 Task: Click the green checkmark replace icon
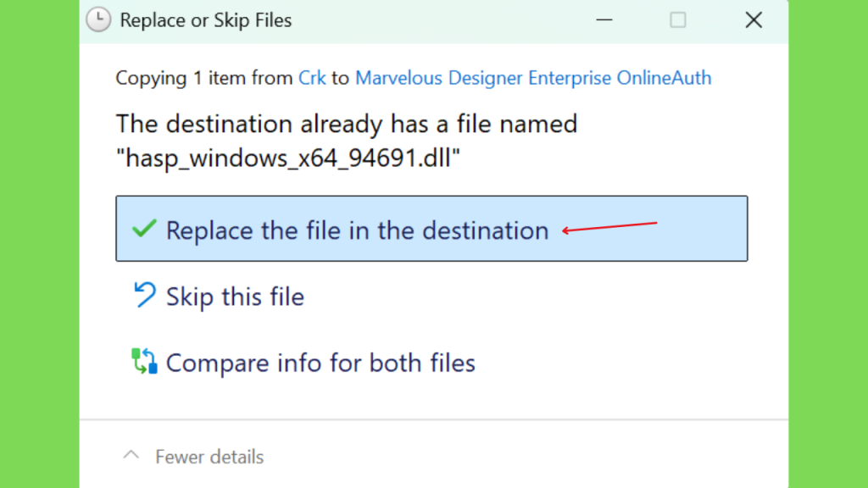point(144,228)
